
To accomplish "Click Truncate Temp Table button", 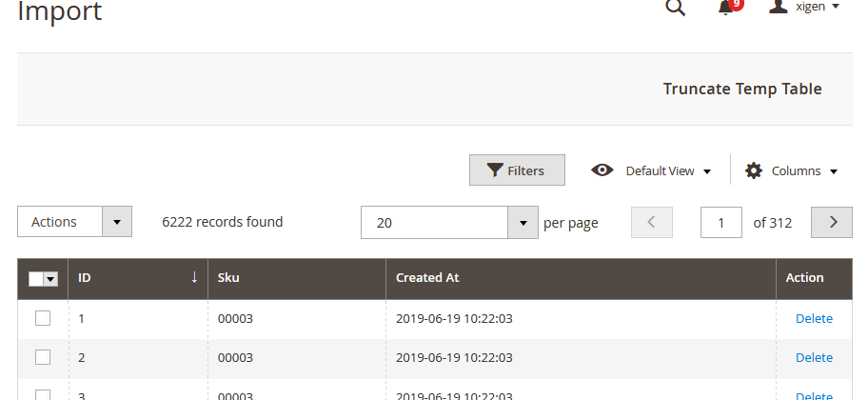I will tap(742, 89).
